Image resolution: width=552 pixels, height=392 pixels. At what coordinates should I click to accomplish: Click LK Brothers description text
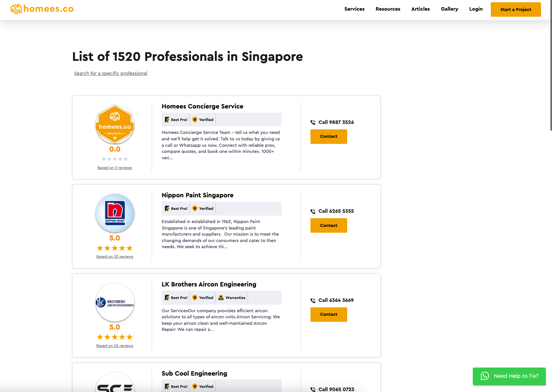[x=221, y=320]
